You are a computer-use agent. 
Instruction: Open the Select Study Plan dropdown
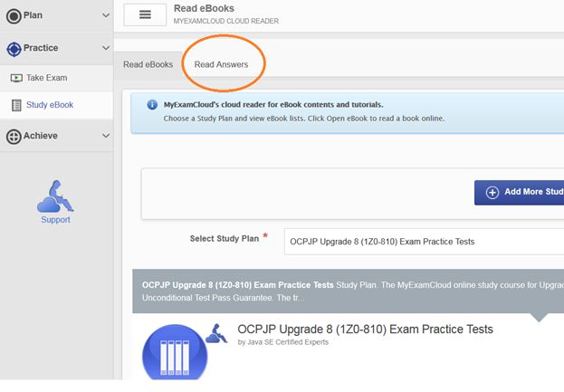[424, 242]
